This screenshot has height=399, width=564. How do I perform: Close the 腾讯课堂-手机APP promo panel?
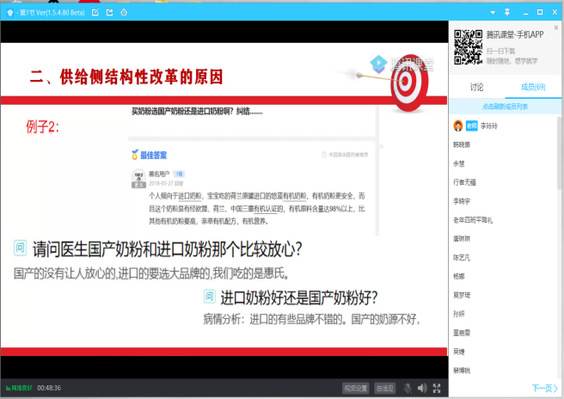[556, 27]
